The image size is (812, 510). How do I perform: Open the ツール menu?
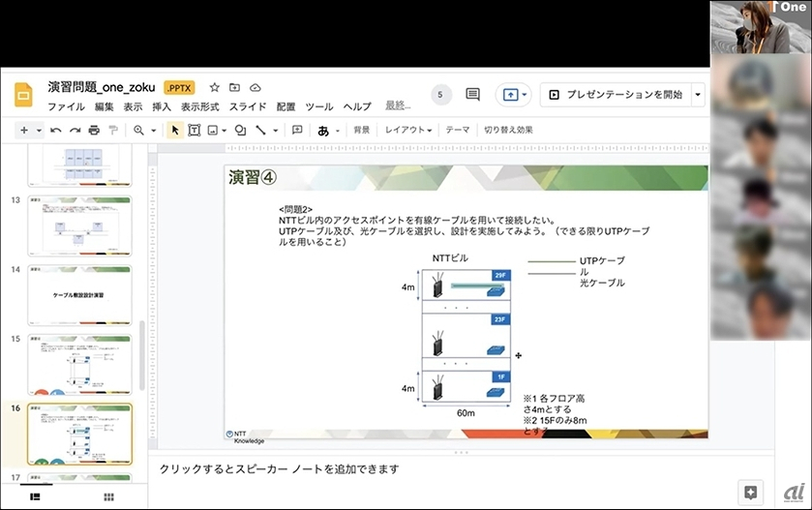319,106
